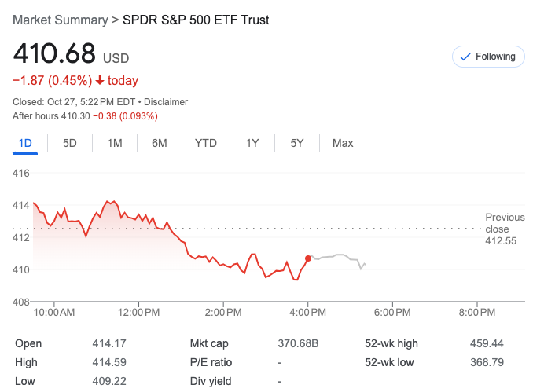Click the Disclaimer link
The image size is (544, 392).
[167, 102]
